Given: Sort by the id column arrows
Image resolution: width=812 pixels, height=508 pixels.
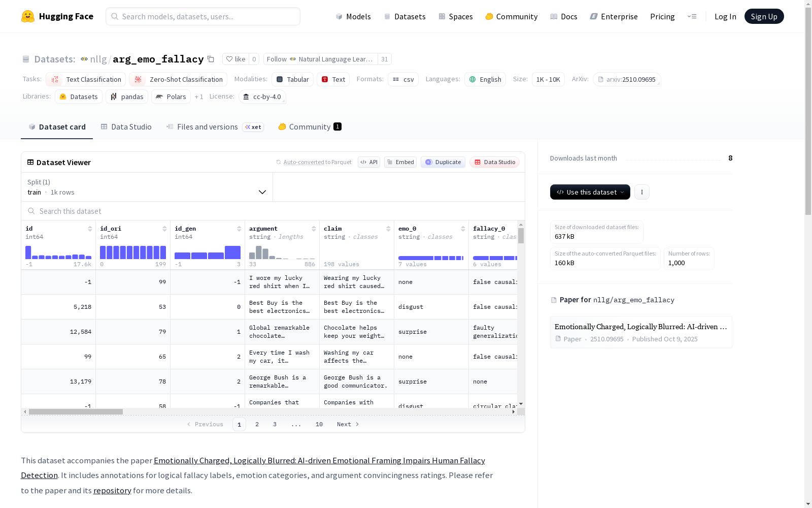Looking at the screenshot, I should (90, 229).
